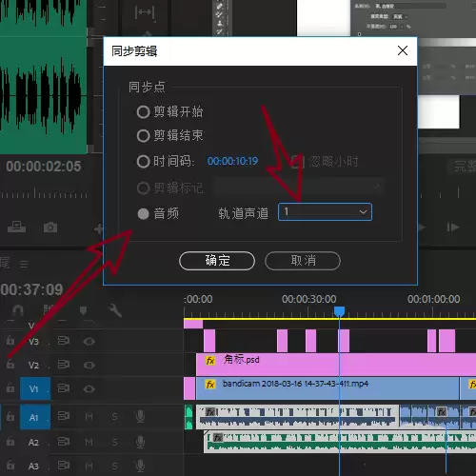Toggle sync lock for track A3
This screenshot has width=476, height=476.
click(x=64, y=466)
